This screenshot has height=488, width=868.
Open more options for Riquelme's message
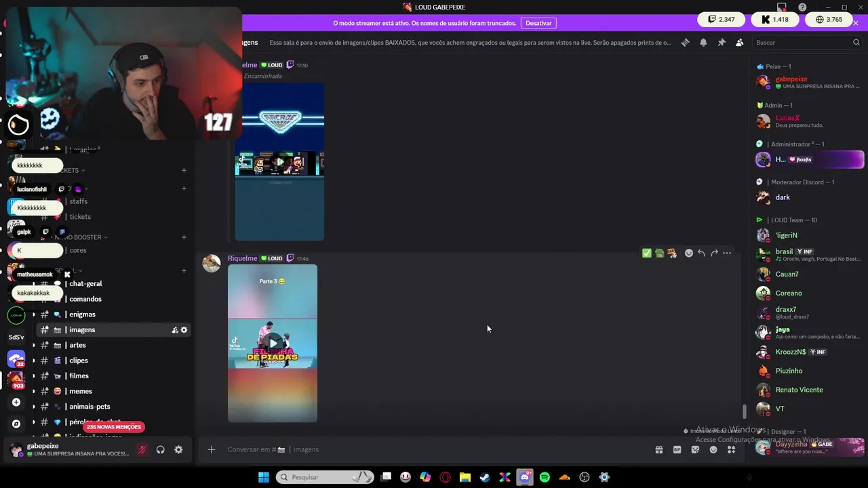pyautogui.click(x=727, y=253)
